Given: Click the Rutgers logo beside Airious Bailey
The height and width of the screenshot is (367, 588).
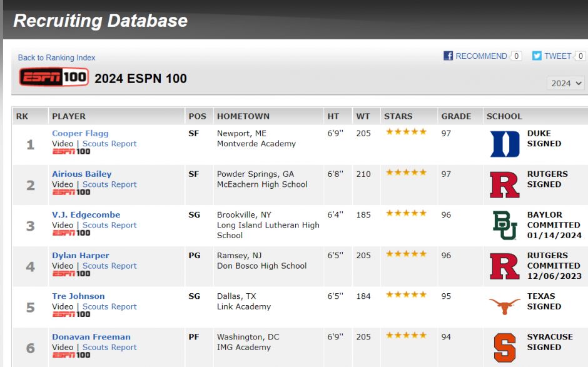Looking at the screenshot, I should coord(505,185).
